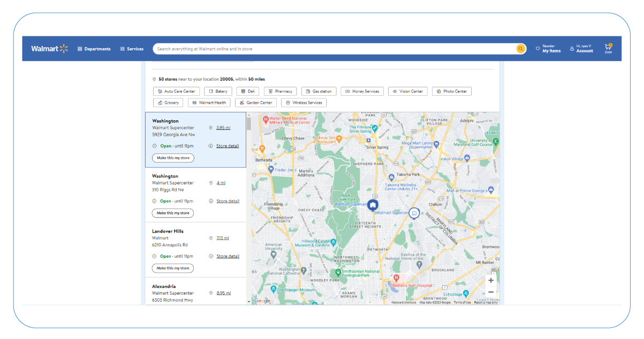Click Basilica of the National Shrine marker
Screen dimensions: 644x339
[x=419, y=265]
